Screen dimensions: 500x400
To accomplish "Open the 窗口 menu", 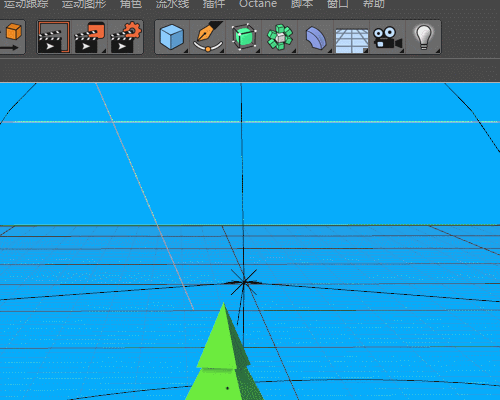I will (x=338, y=4).
